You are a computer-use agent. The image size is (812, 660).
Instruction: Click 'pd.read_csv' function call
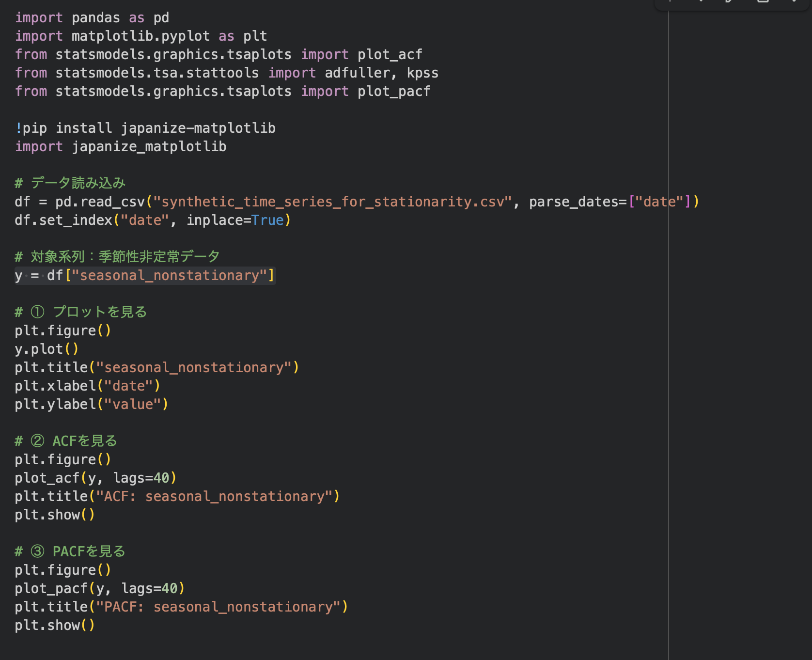coord(100,202)
